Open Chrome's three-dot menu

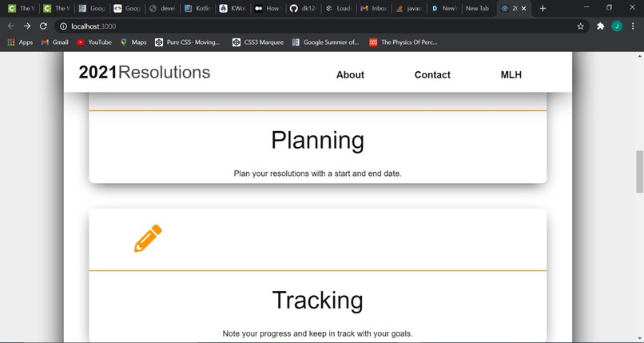633,26
